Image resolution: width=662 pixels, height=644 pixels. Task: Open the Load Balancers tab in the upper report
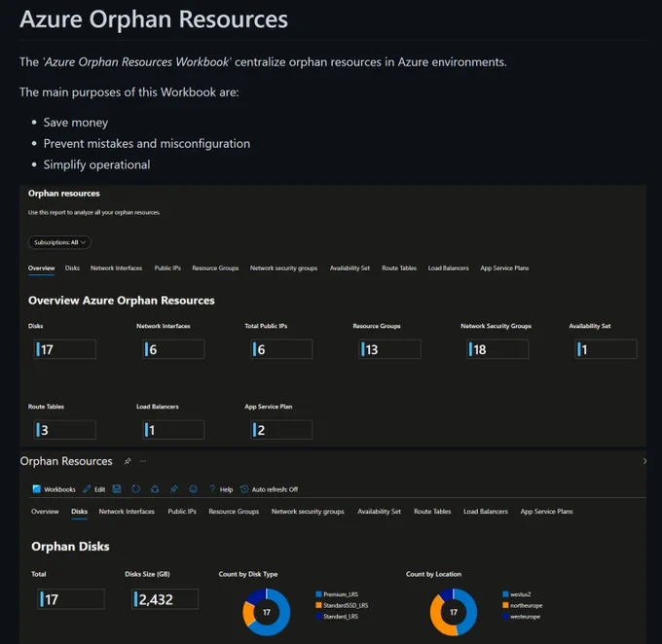click(449, 268)
